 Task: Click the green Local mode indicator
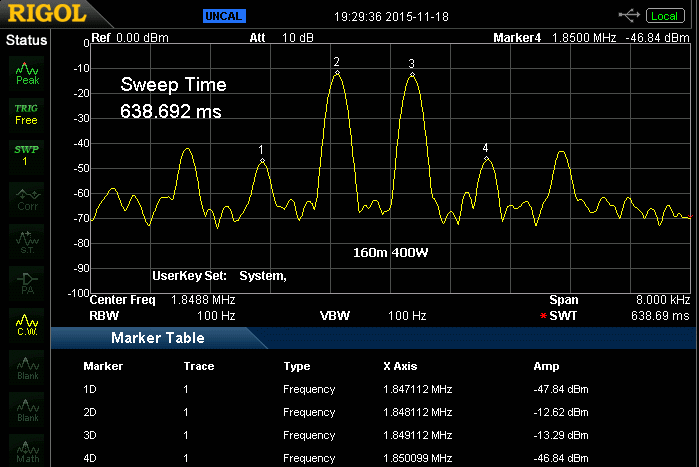tap(664, 16)
